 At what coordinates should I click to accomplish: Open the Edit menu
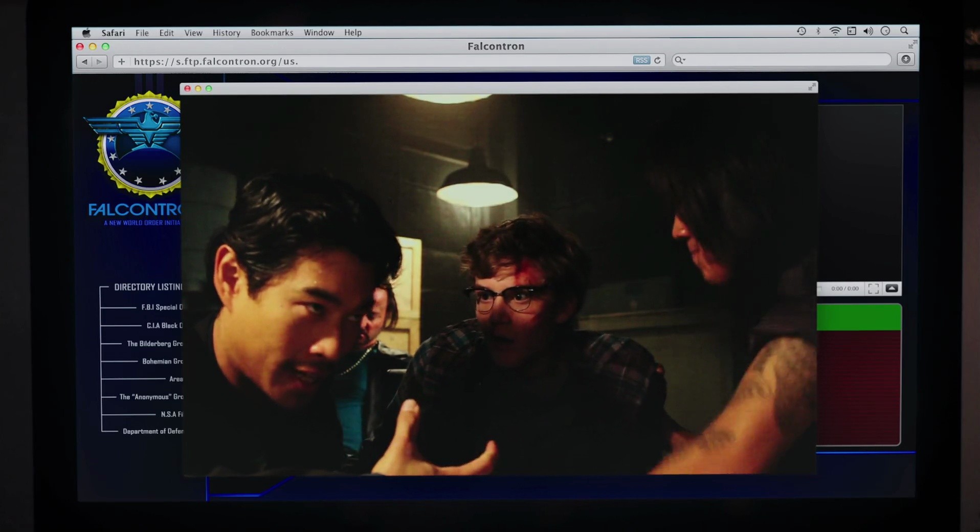click(166, 33)
